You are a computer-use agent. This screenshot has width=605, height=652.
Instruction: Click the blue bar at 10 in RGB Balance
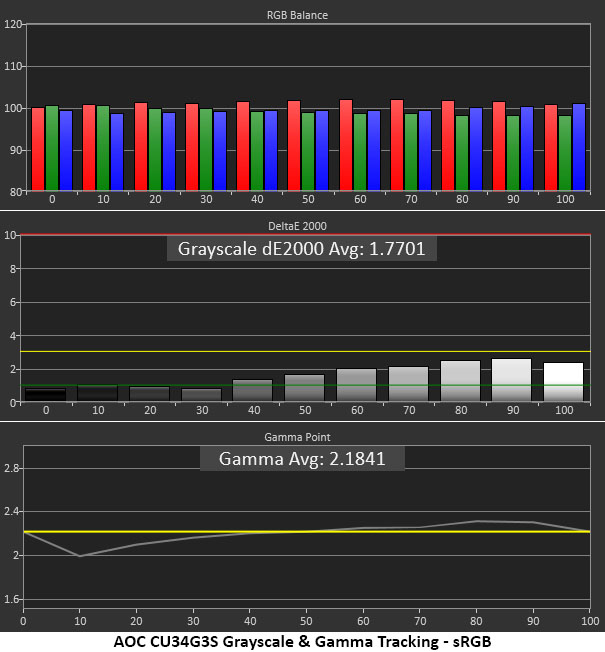click(x=117, y=152)
